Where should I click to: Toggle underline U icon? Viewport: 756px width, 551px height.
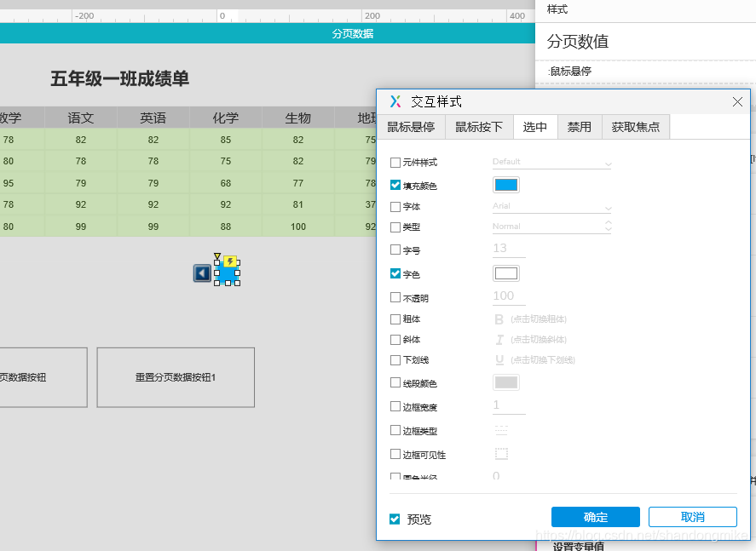click(x=499, y=359)
